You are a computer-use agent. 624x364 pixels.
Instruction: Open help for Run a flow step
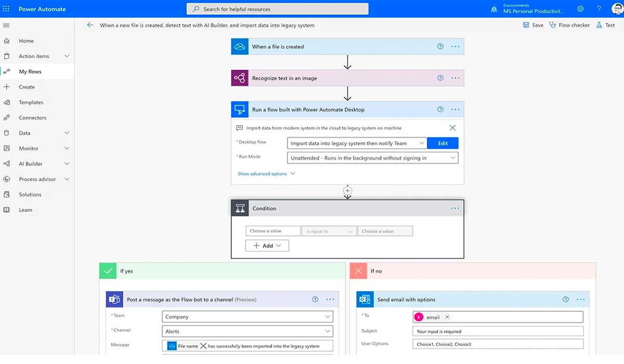pyautogui.click(x=440, y=110)
